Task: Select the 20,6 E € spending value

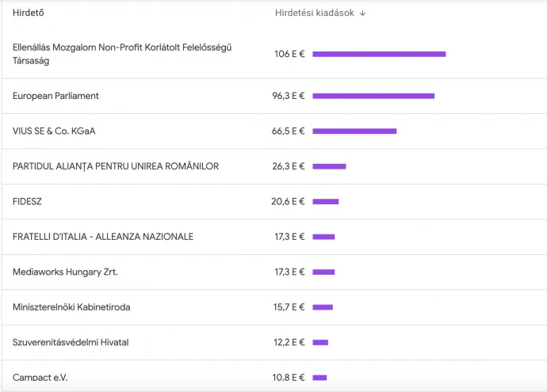Action: pyautogui.click(x=288, y=201)
